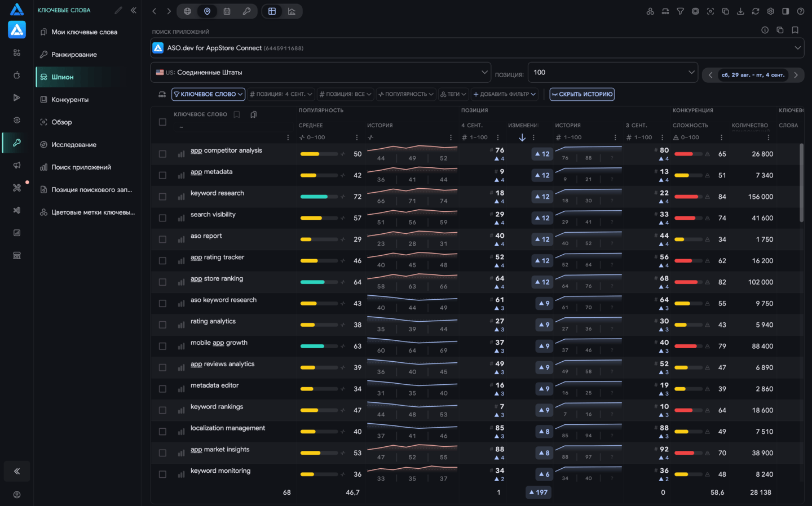Viewport: 812px width, 506px height.
Task: Check the 'app metadata' row checkbox
Action: [162, 175]
